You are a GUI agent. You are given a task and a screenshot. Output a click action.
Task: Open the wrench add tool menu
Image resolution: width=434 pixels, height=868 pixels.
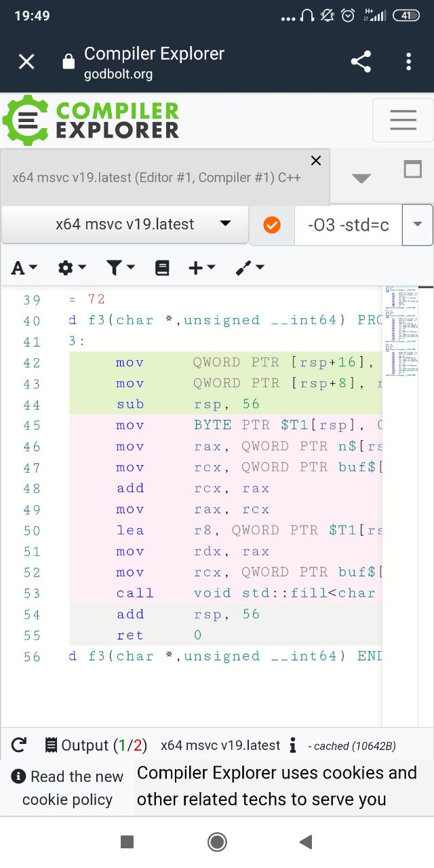click(x=250, y=268)
